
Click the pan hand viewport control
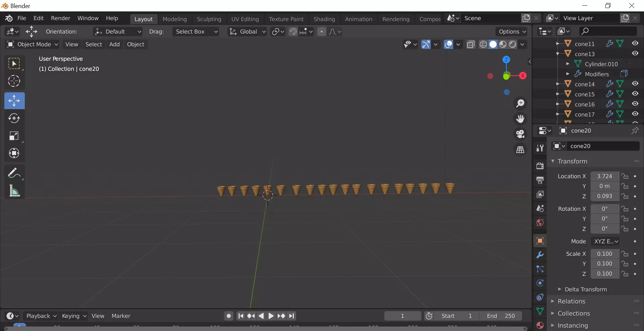click(520, 119)
